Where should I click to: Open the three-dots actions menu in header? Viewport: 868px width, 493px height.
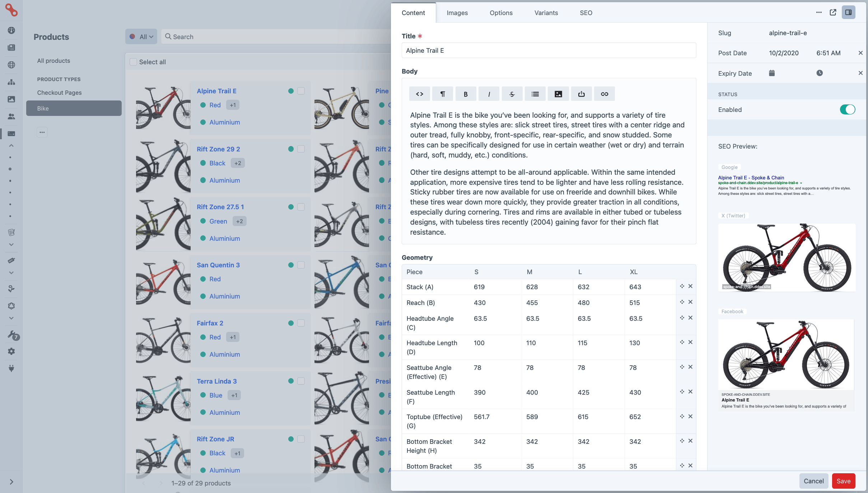point(818,13)
